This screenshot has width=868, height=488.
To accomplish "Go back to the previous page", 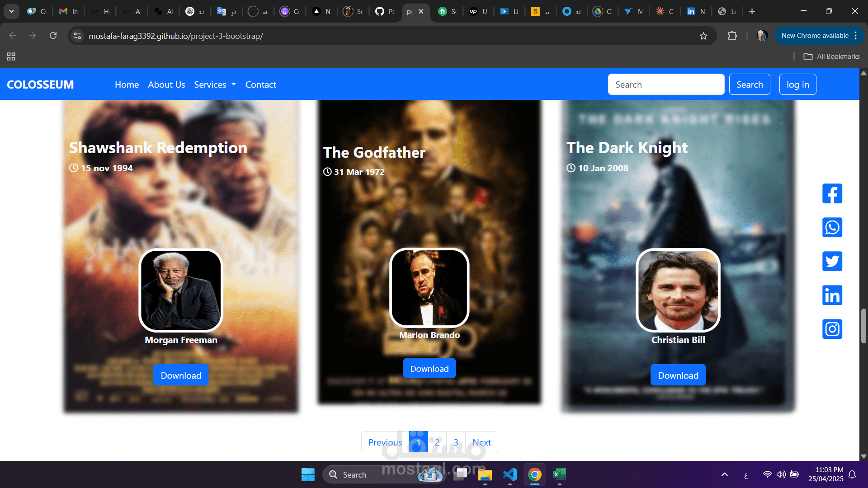I will pyautogui.click(x=13, y=36).
